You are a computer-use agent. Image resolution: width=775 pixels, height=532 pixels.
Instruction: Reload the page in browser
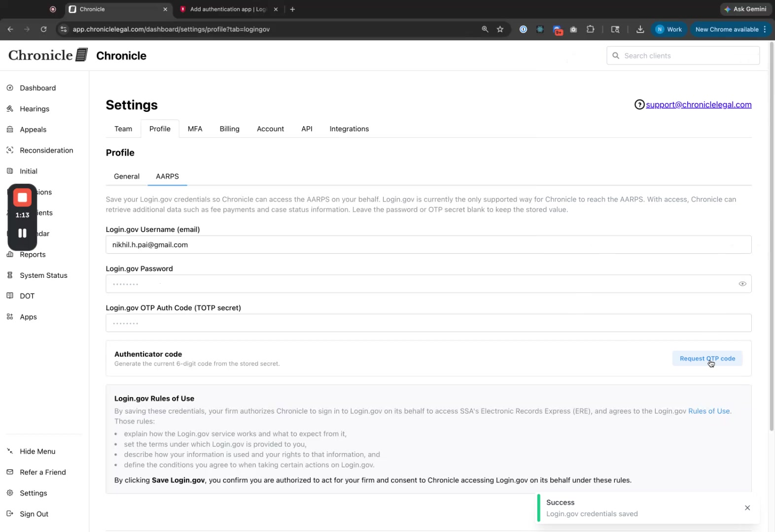click(x=43, y=29)
